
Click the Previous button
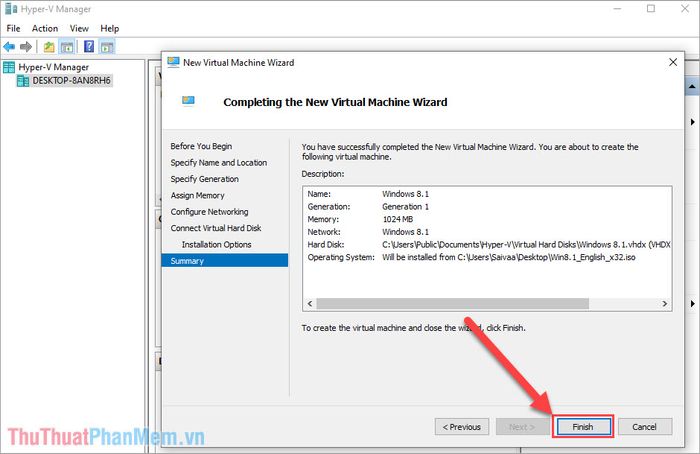[x=462, y=427]
